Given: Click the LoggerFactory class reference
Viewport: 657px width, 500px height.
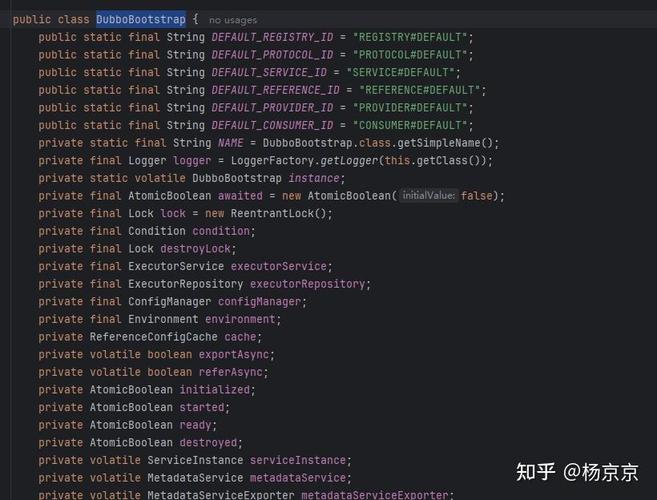Looking at the screenshot, I should pyautogui.click(x=272, y=161).
